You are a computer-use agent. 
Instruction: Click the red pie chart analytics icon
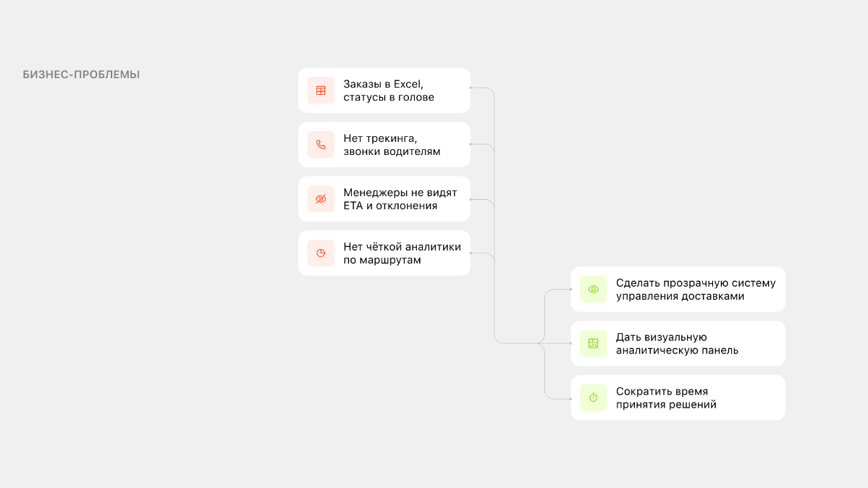(x=321, y=253)
